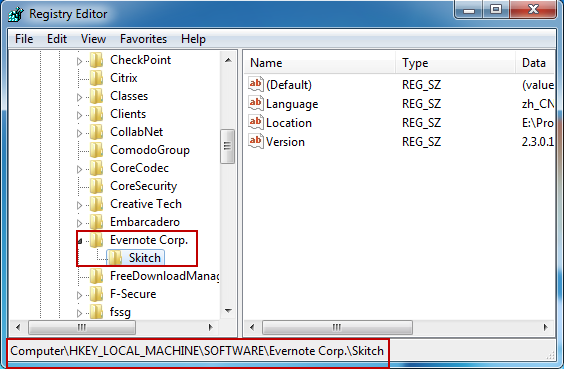Image resolution: width=564 pixels, height=369 pixels.
Task: Click the tree pane scroll right arrow
Action: tap(211, 327)
